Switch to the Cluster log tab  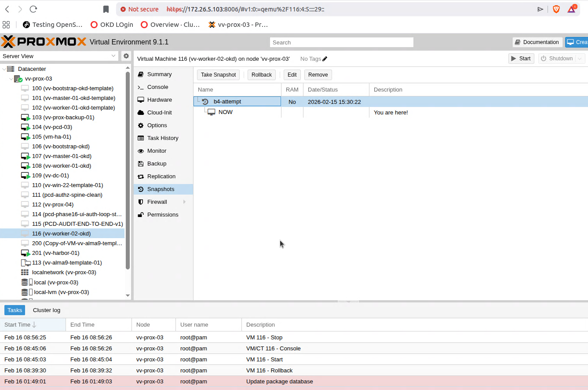click(47, 310)
